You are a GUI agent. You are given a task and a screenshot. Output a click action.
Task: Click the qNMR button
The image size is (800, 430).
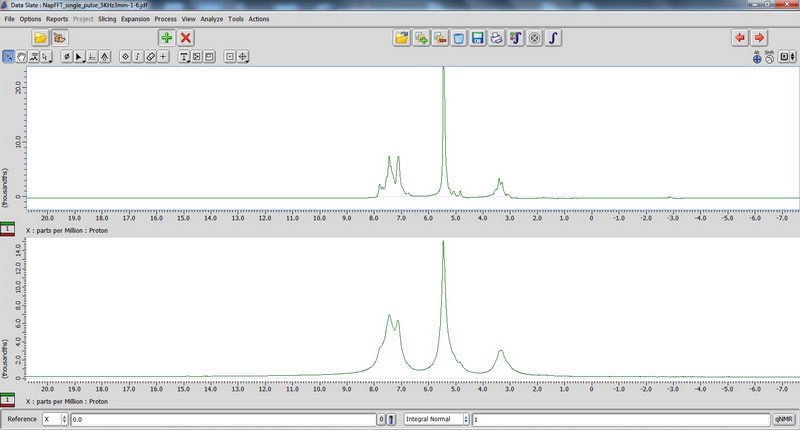(784, 420)
